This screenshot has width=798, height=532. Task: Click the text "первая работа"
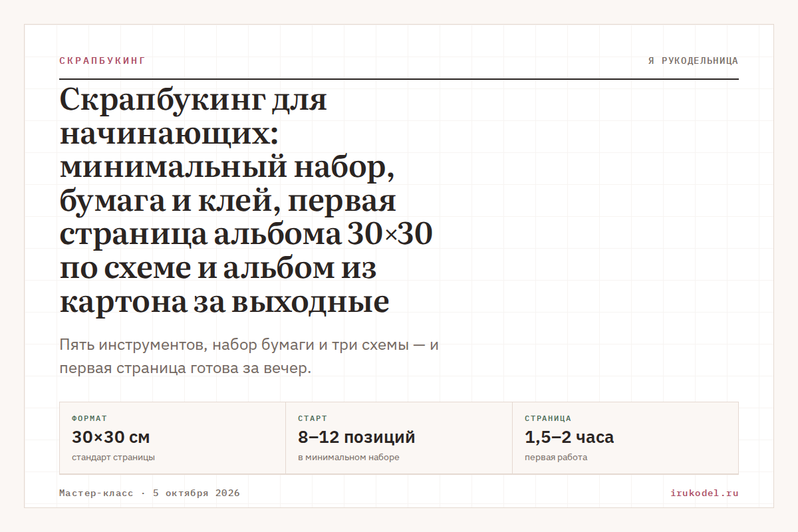click(x=556, y=458)
